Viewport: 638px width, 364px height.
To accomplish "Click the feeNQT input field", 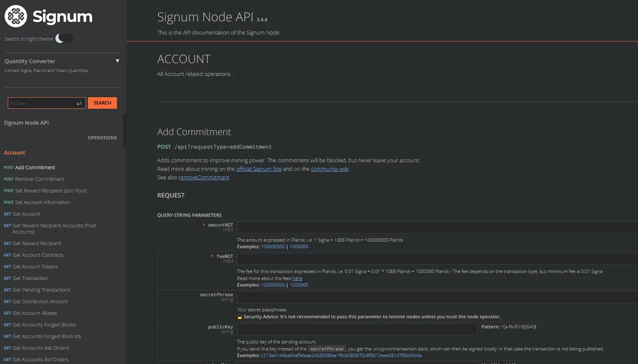I will (437, 259).
